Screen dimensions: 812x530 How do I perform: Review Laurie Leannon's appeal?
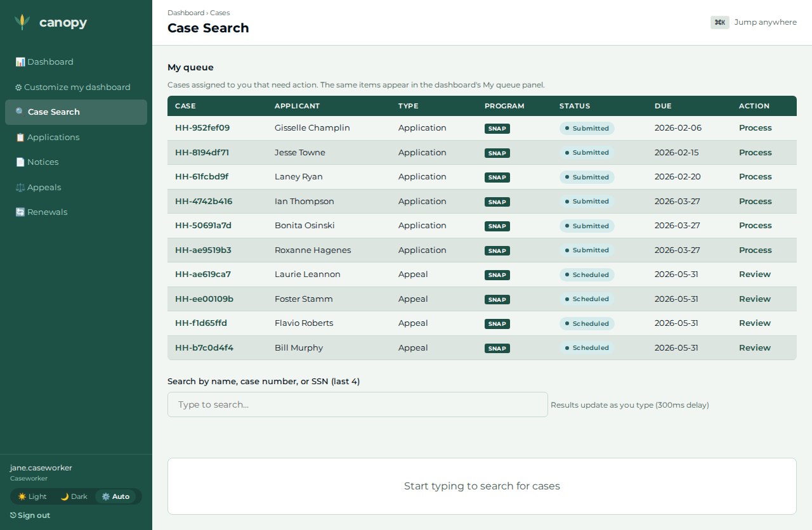click(x=755, y=275)
